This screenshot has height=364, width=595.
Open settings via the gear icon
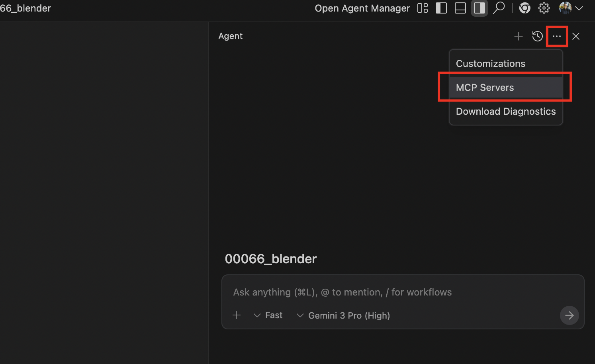544,8
